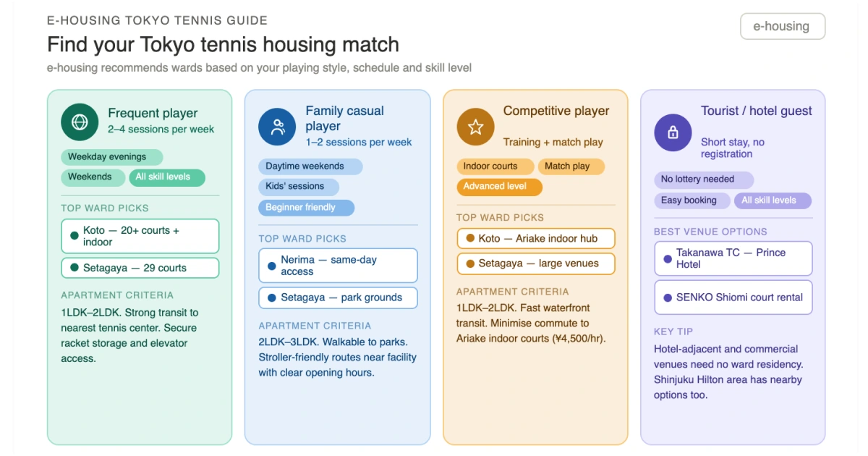Toggle the Beginner friendly tag
Screen dimensions: 868x456
pos(306,208)
